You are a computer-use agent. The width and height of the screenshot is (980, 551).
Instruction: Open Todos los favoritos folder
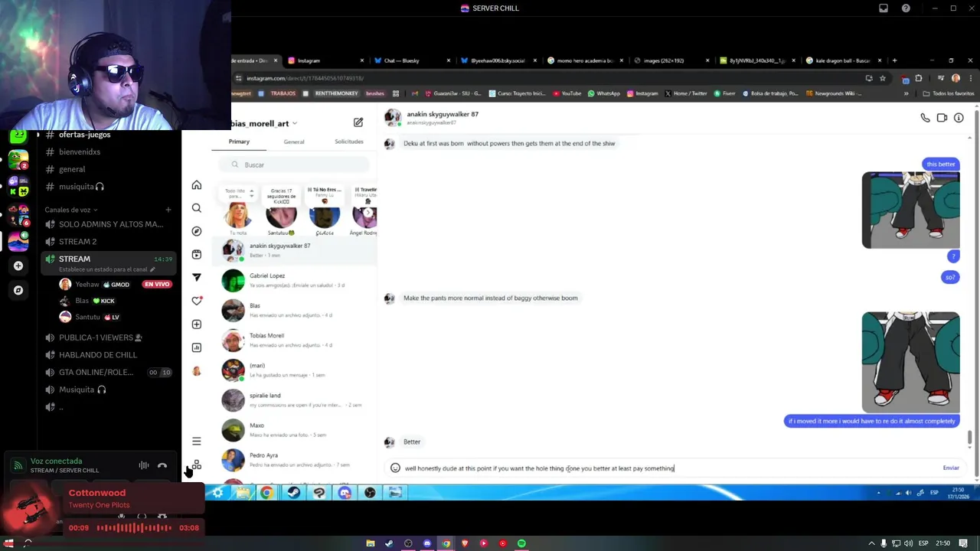pos(949,93)
